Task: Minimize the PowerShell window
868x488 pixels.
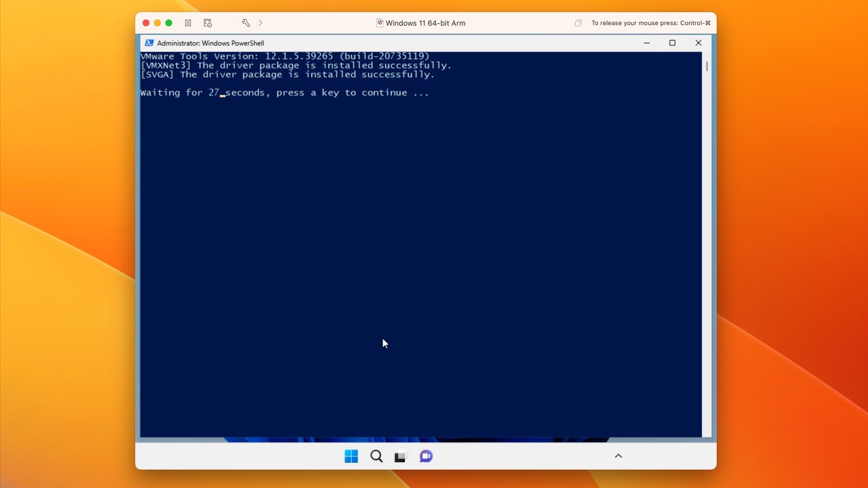Action: pyautogui.click(x=647, y=43)
